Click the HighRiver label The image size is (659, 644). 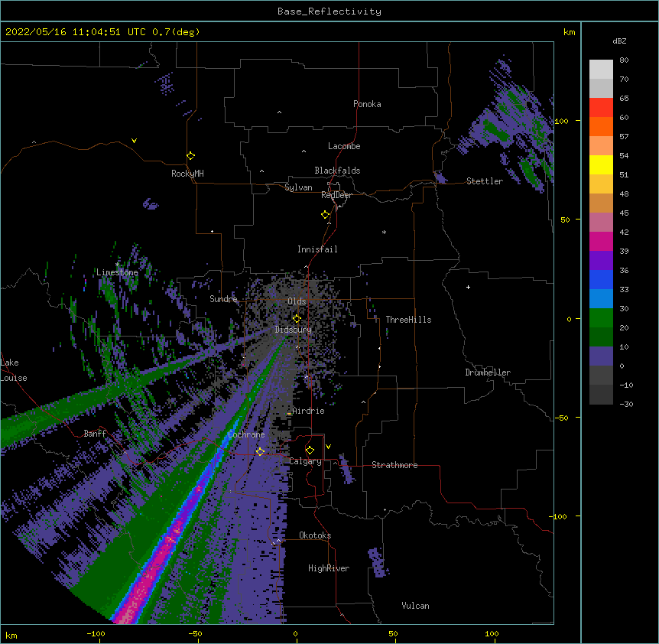click(329, 568)
